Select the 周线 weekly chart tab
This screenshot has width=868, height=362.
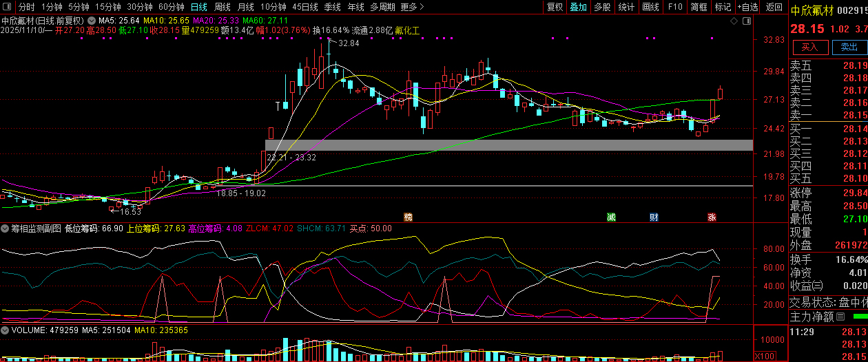[x=223, y=7]
